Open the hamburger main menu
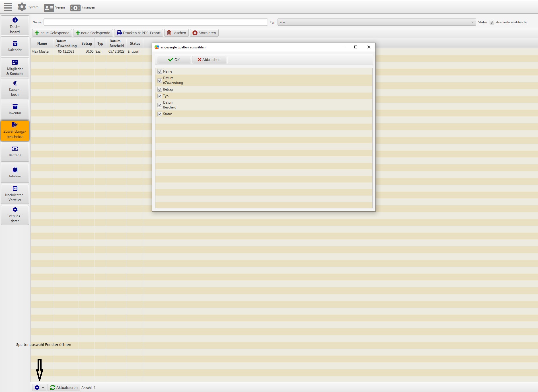 (8, 7)
